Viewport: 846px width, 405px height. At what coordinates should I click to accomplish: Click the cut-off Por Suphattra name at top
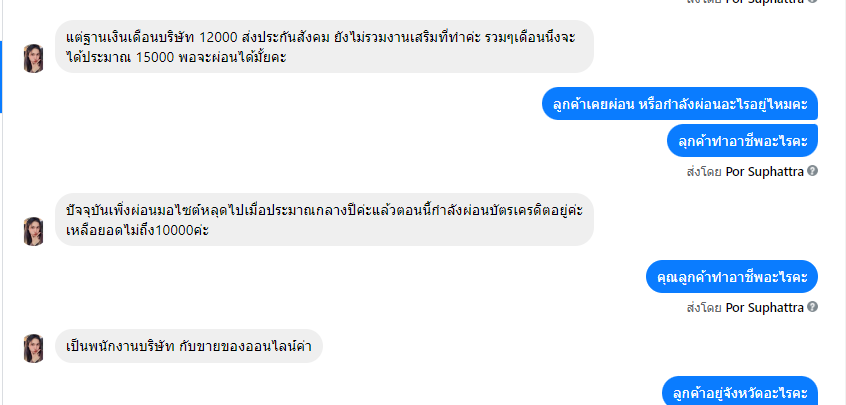(764, 2)
